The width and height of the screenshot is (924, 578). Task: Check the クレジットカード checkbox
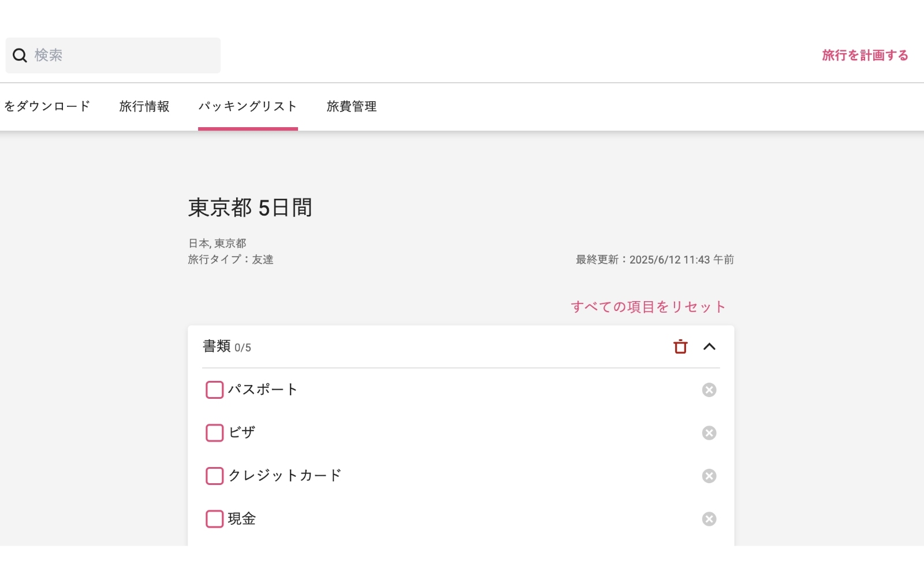pyautogui.click(x=214, y=476)
